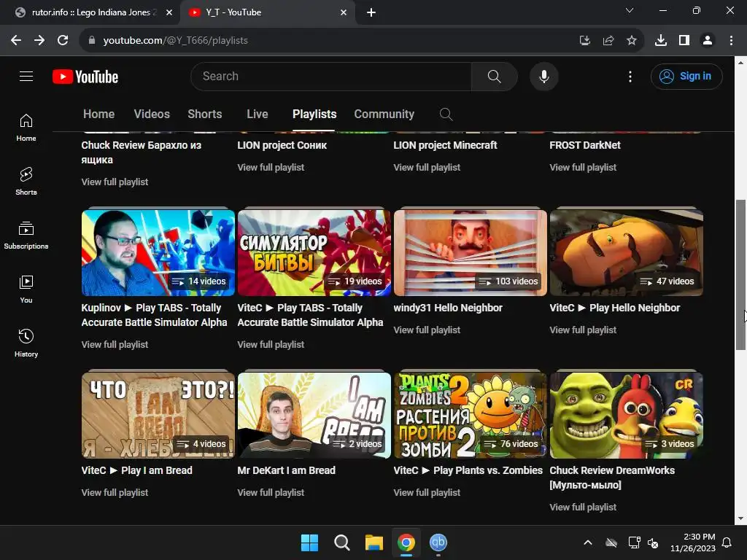This screenshot has height=560, width=747.
Task: Switch to the Live tab
Action: tap(258, 114)
